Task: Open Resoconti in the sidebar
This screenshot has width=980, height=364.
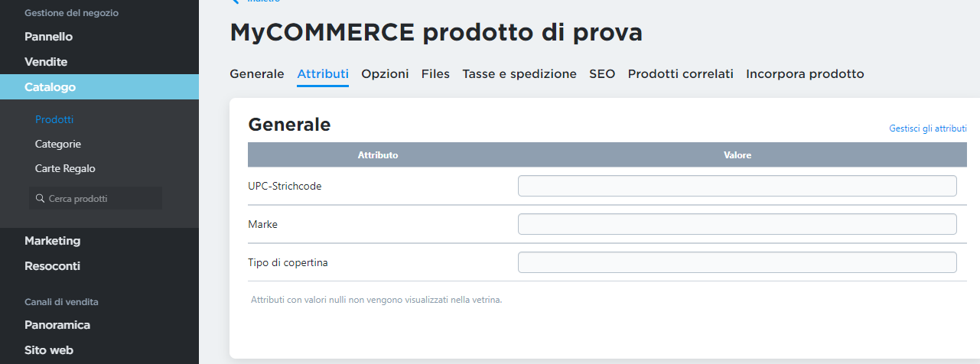Action: tap(52, 266)
